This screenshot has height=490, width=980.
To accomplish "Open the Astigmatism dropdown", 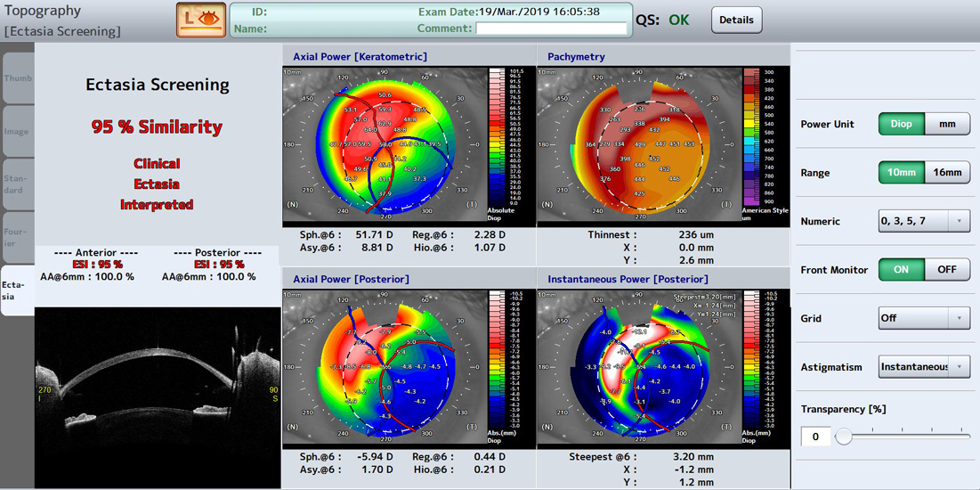I will (x=924, y=367).
